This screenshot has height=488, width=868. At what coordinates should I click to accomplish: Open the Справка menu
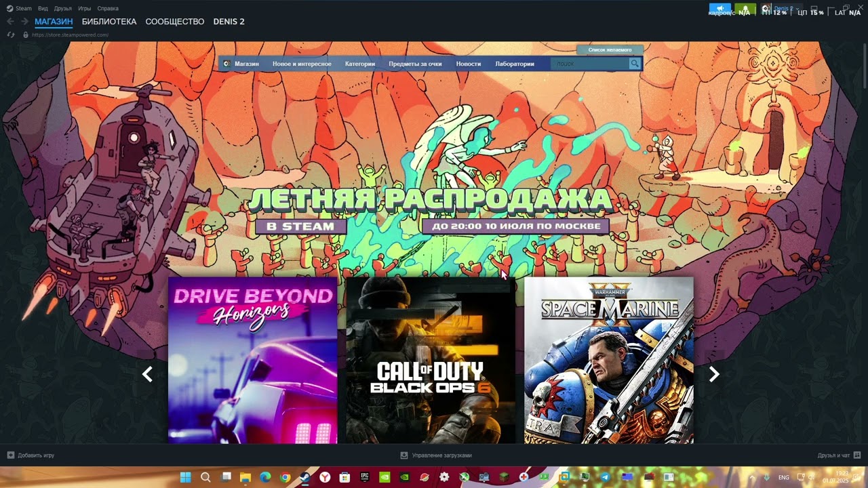108,8
